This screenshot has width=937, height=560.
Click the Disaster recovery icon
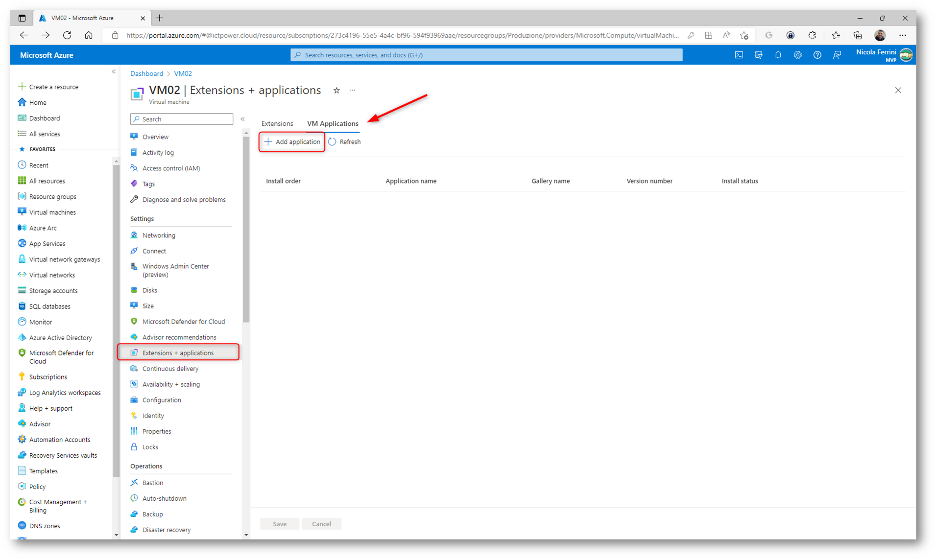coord(134,529)
